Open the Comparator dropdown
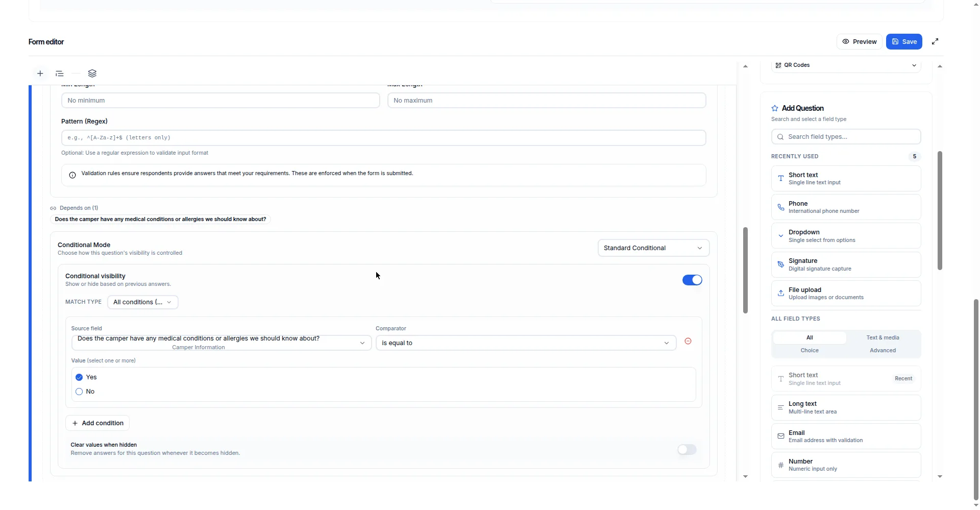 526,343
